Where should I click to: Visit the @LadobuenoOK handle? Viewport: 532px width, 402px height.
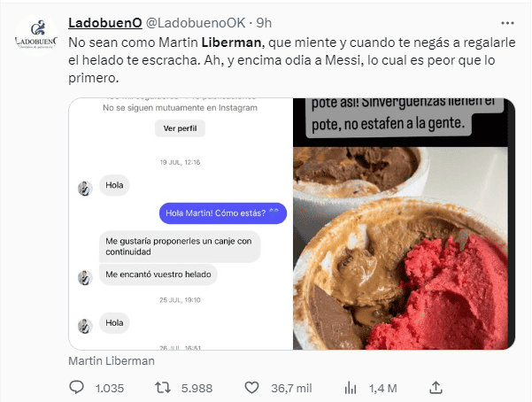(196, 23)
